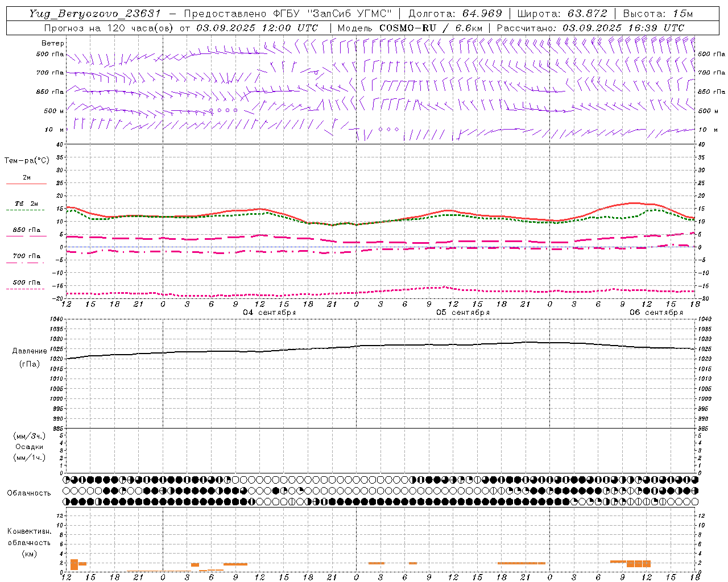
Task: Select the Осадки precipitation label
Action: point(30,447)
